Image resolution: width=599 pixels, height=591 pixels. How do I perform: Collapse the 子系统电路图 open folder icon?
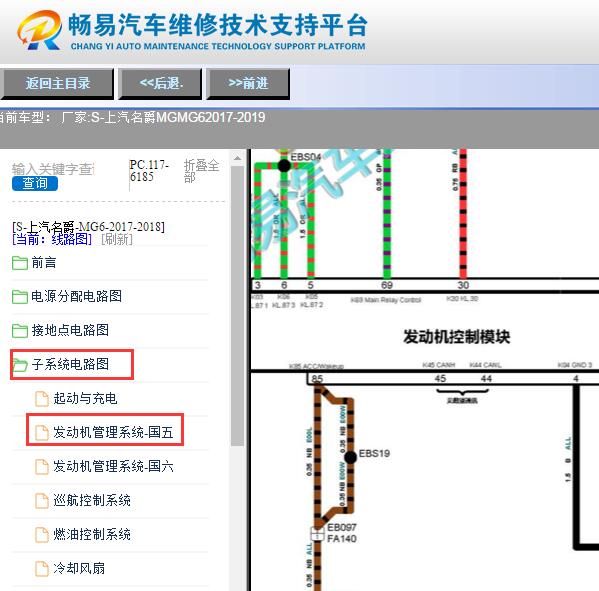coord(19,365)
